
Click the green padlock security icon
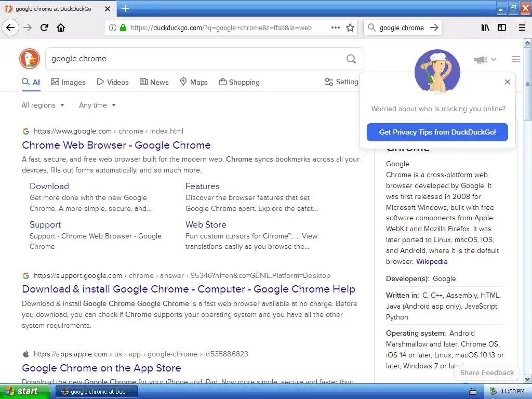point(123,28)
